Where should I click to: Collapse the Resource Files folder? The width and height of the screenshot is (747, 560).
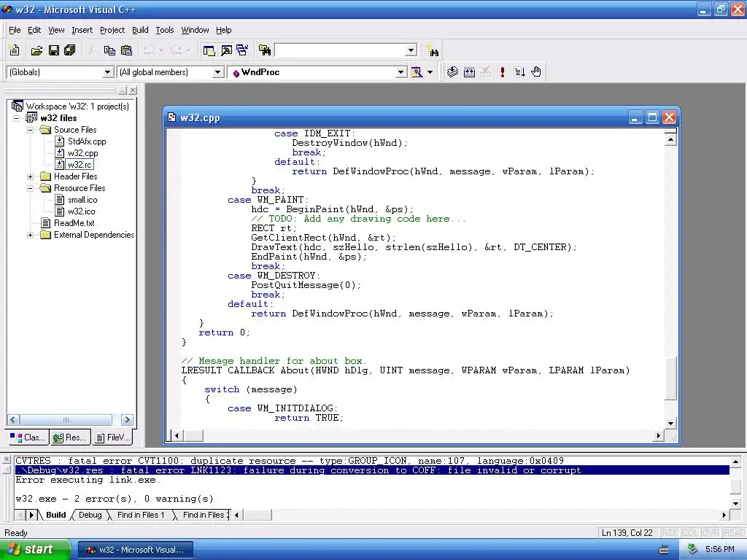(x=31, y=188)
